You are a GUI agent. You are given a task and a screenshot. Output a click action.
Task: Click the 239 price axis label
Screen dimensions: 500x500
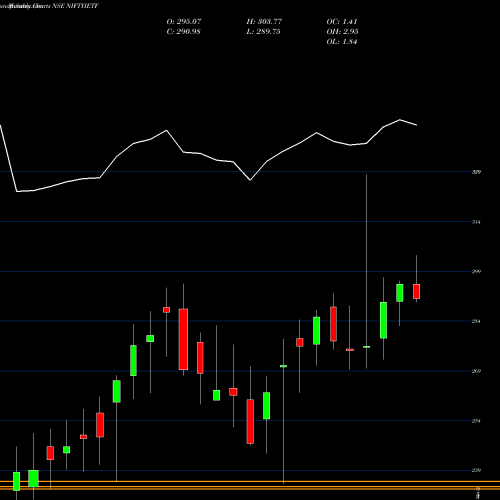476,470
